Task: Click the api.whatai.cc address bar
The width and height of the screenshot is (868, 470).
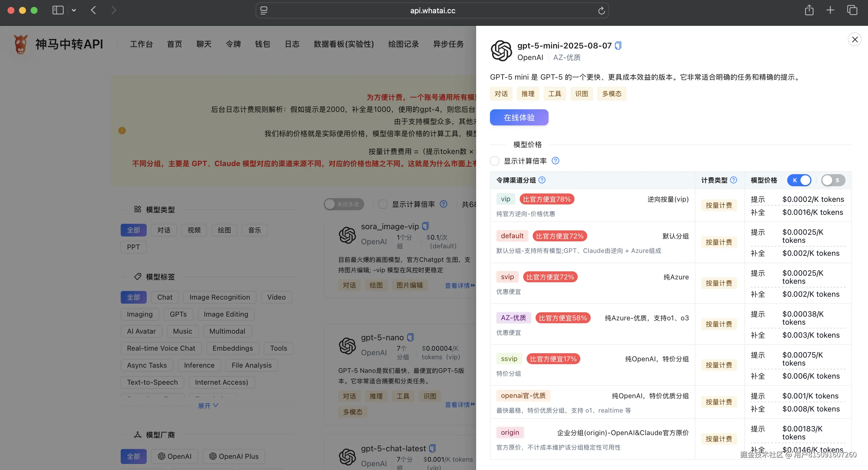Action: (432, 10)
